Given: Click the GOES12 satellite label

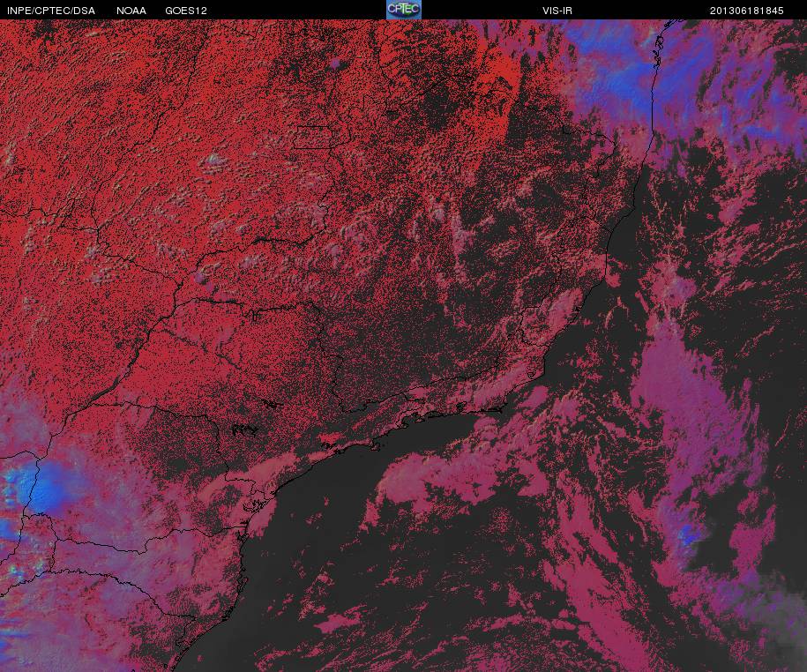Looking at the screenshot, I should (x=186, y=11).
